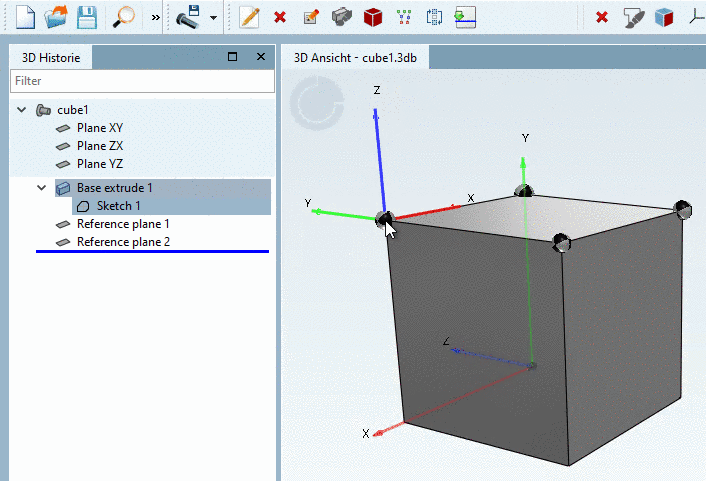
Task: Click the pencil edit icon
Action: tap(249, 17)
